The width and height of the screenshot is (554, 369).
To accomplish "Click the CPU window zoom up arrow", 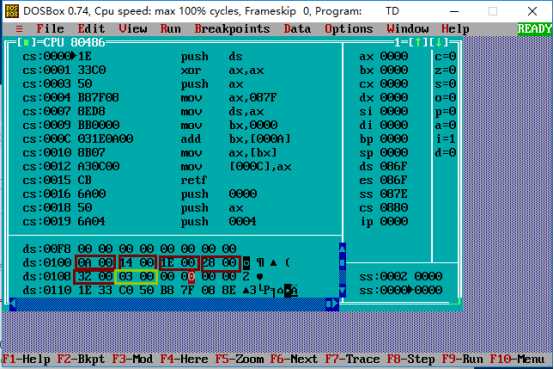I will (x=418, y=43).
